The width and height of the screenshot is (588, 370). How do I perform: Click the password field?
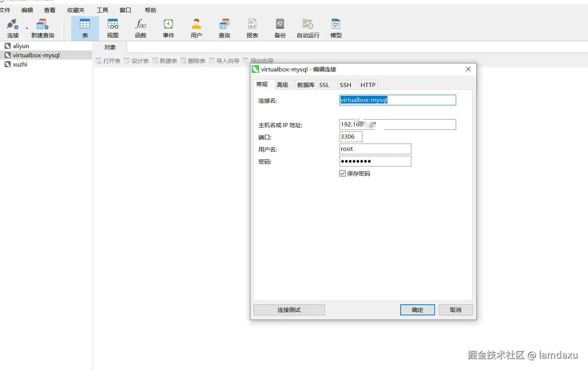(x=375, y=161)
